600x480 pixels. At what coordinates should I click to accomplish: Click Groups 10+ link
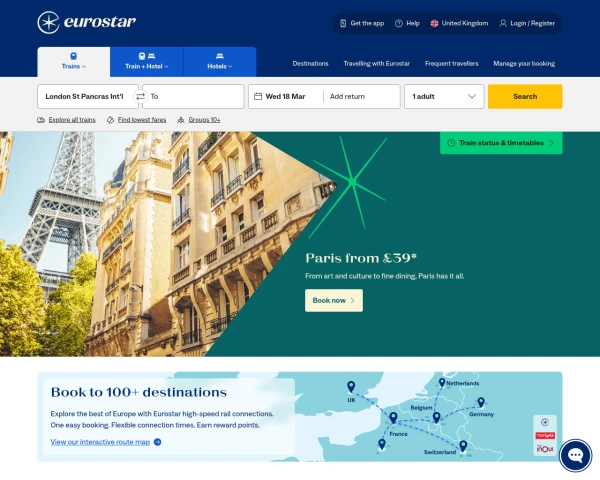[204, 120]
